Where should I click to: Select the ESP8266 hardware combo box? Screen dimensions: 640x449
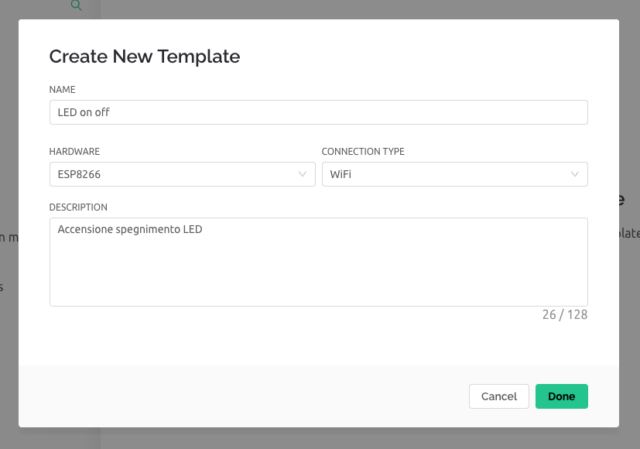tap(170, 175)
